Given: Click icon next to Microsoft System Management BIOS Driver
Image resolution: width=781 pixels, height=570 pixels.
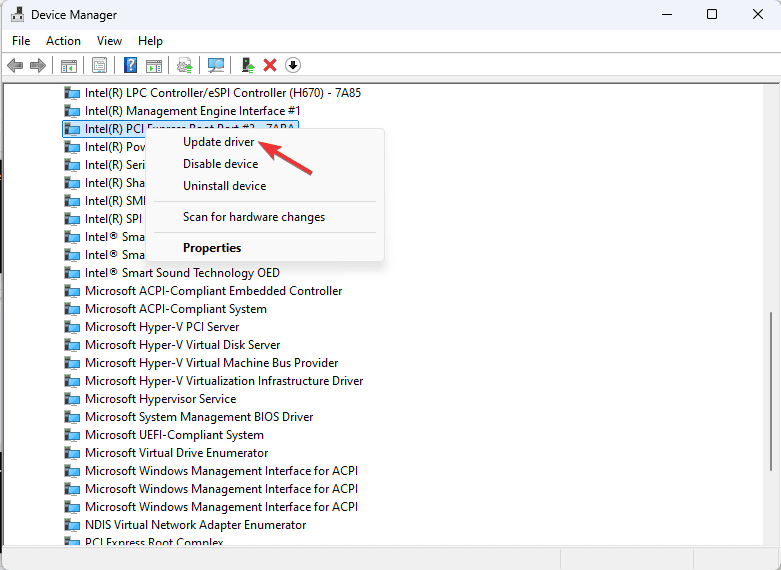Looking at the screenshot, I should pos(72,417).
